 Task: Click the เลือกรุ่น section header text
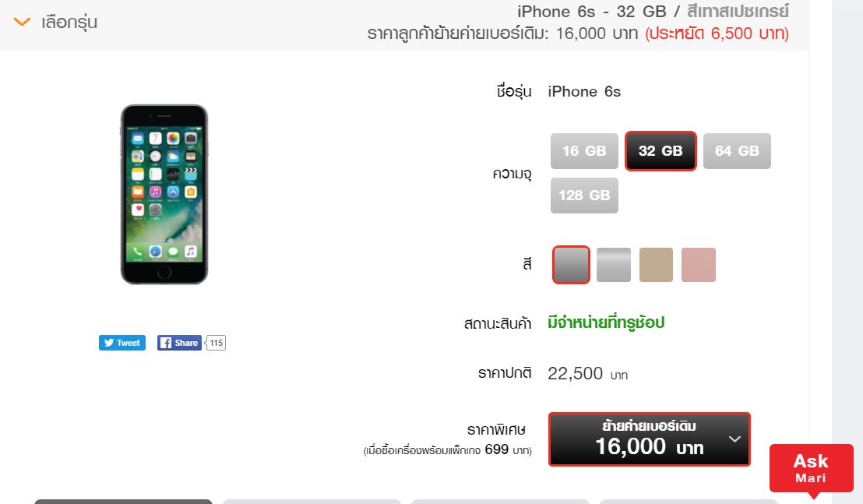[69, 22]
